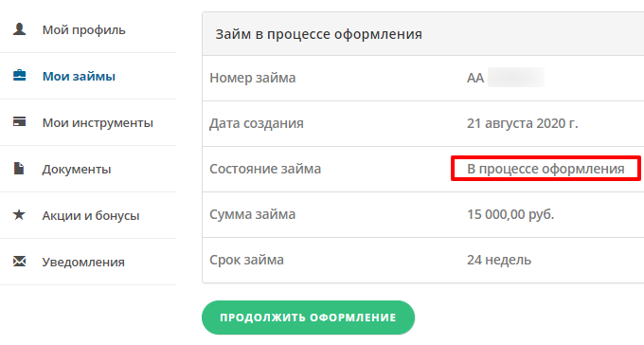
Task: Click the document icon for Документы
Action: coord(19,168)
